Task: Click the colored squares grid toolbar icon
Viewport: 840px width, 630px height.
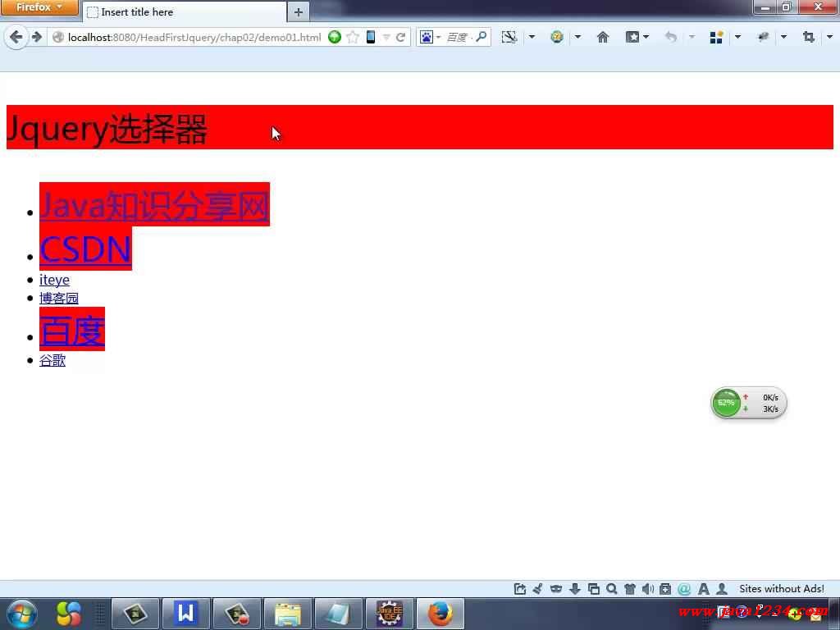Action: 716,37
